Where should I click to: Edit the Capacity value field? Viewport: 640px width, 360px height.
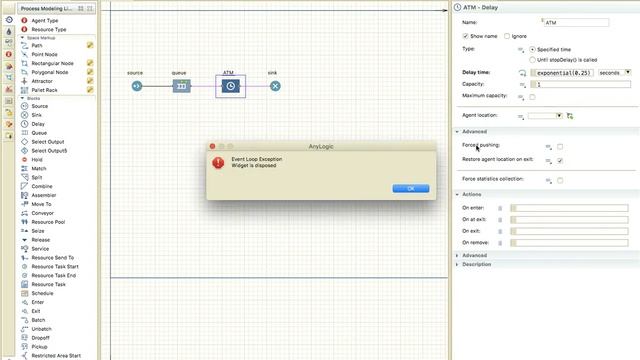pos(580,84)
